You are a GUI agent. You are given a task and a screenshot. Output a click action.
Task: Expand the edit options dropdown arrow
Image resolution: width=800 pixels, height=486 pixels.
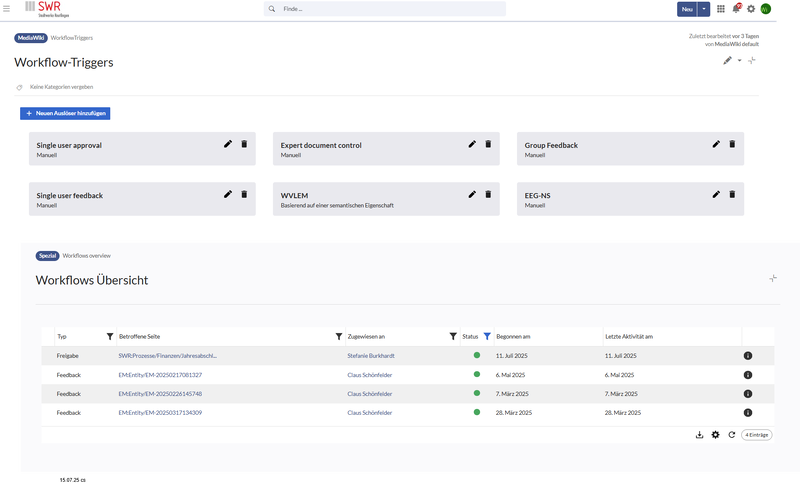click(x=739, y=61)
